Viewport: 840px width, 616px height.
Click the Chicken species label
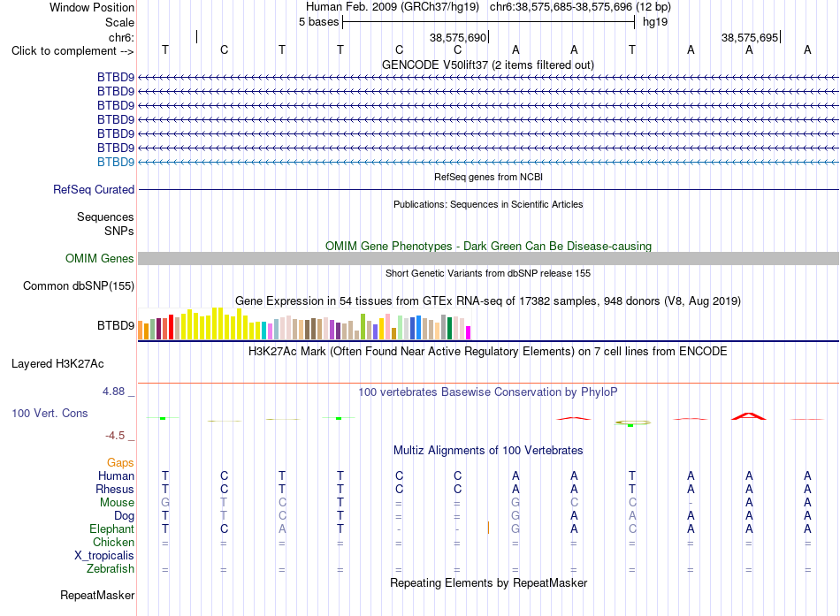coord(113,542)
